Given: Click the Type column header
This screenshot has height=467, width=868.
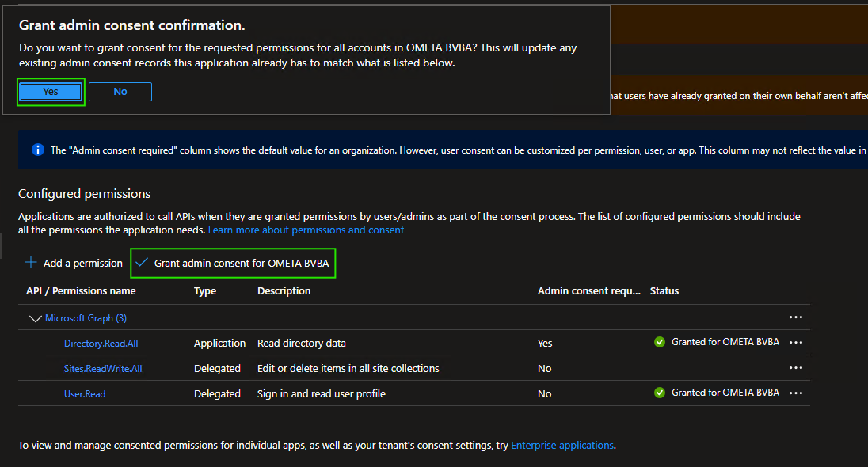Looking at the screenshot, I should click(x=205, y=291).
